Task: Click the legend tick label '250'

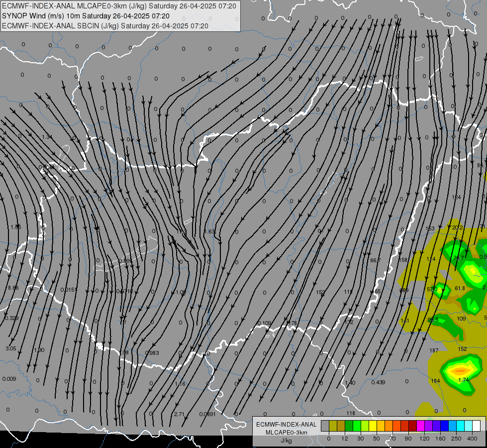Action: pos(456,439)
